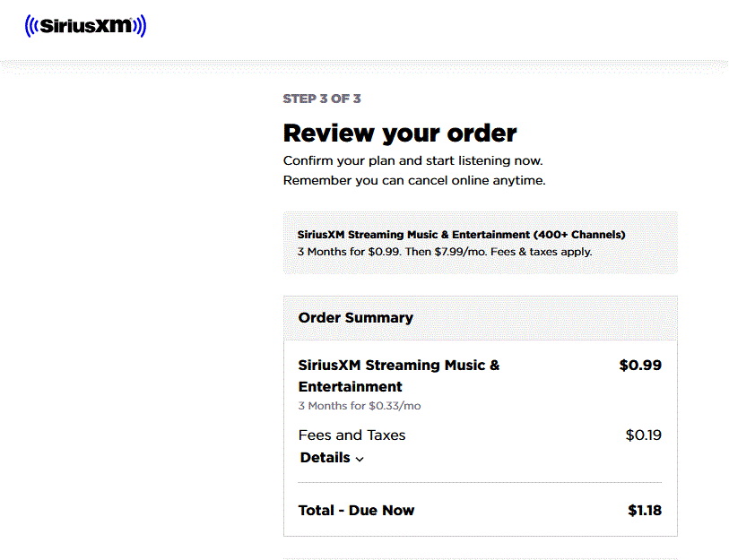
Task: Click the Review your order heading
Action: 400,133
